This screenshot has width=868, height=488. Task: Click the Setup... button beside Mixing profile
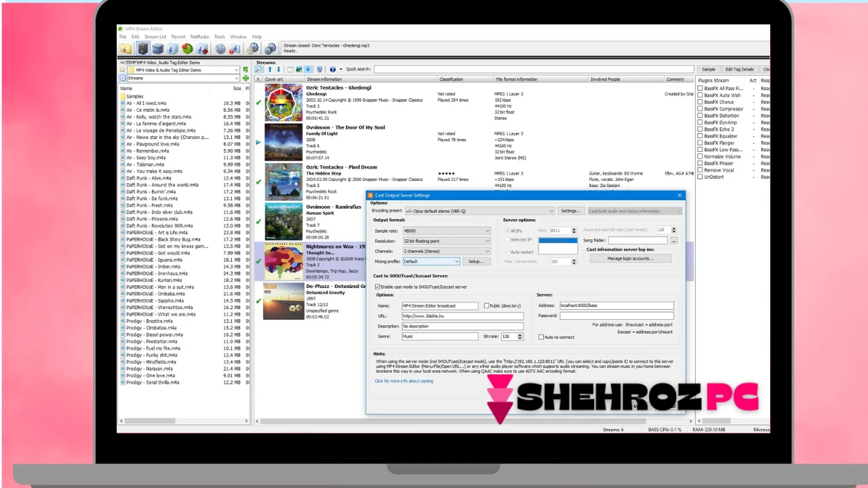(476, 262)
